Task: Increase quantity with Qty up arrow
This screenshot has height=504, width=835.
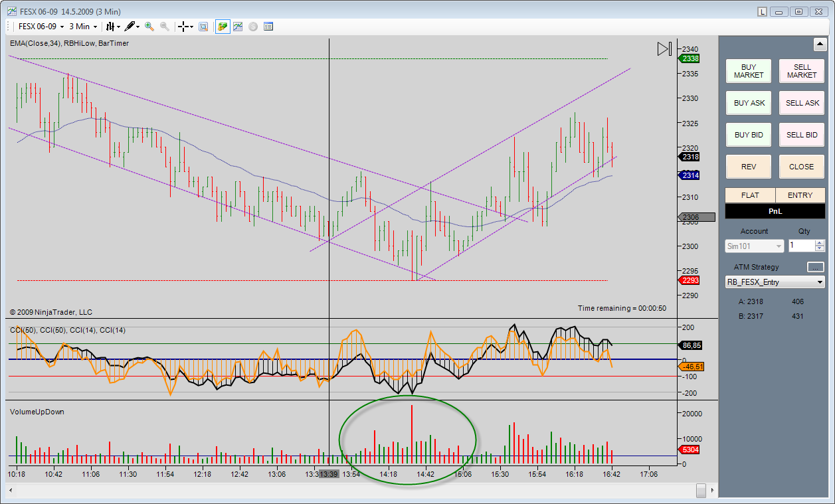Action: click(820, 242)
